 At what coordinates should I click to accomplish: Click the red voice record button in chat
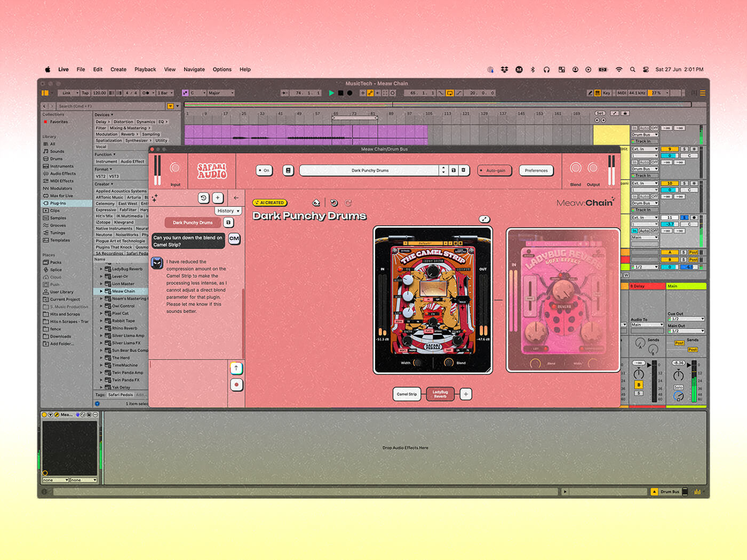tap(236, 385)
